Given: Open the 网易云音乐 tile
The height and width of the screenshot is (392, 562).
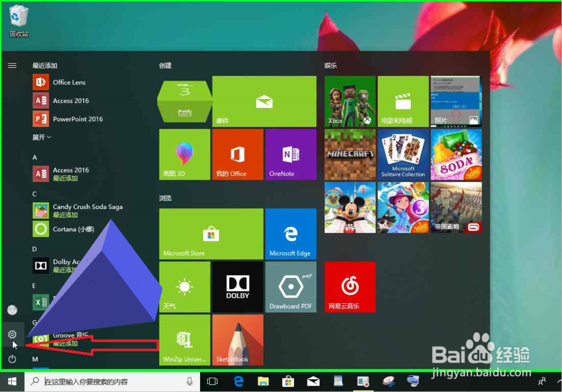Looking at the screenshot, I should [350, 287].
